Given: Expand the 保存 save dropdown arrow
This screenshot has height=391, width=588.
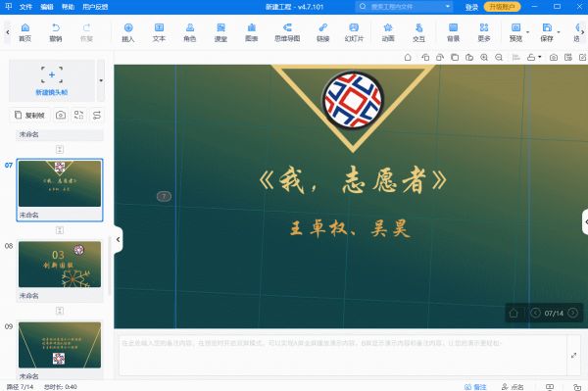Looking at the screenshot, I should tap(559, 32).
